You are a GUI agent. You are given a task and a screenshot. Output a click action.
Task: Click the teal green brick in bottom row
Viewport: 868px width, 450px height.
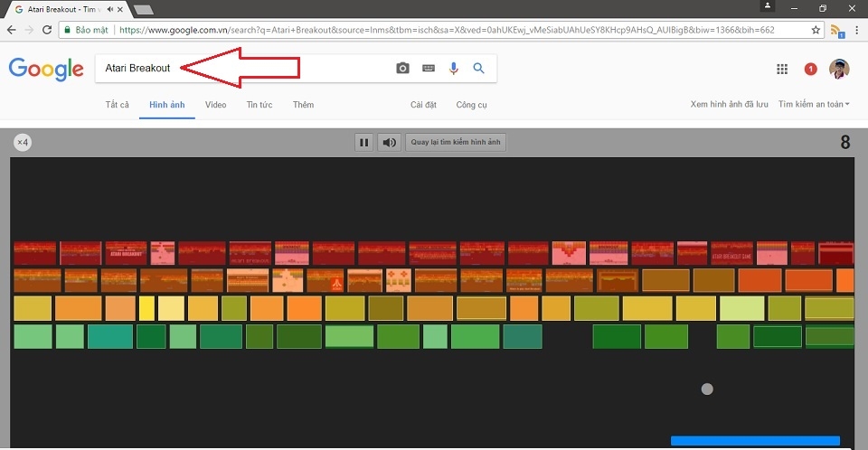pos(110,336)
